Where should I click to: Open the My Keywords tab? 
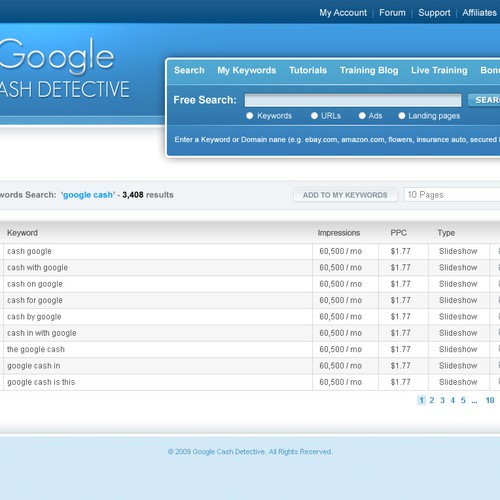click(247, 70)
